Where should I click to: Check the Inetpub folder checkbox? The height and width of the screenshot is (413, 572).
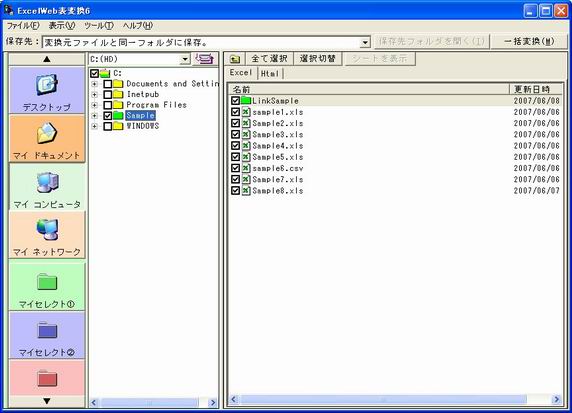click(x=108, y=94)
